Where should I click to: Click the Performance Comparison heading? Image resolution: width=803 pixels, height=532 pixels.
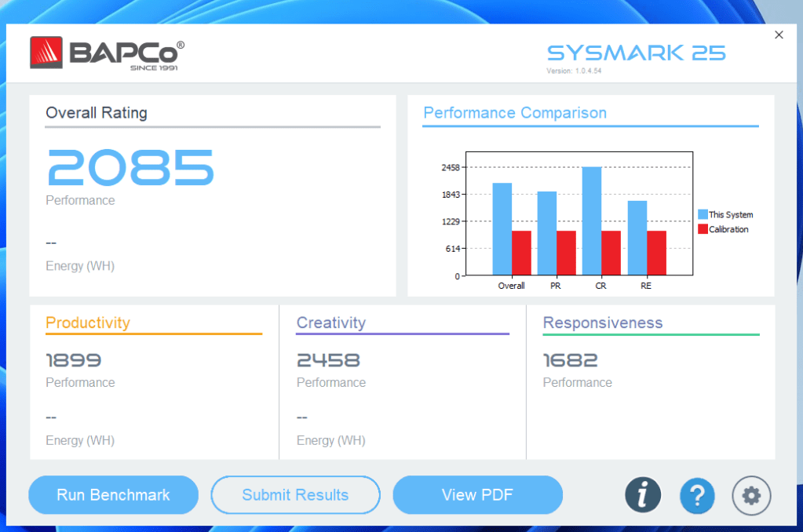[515, 113]
